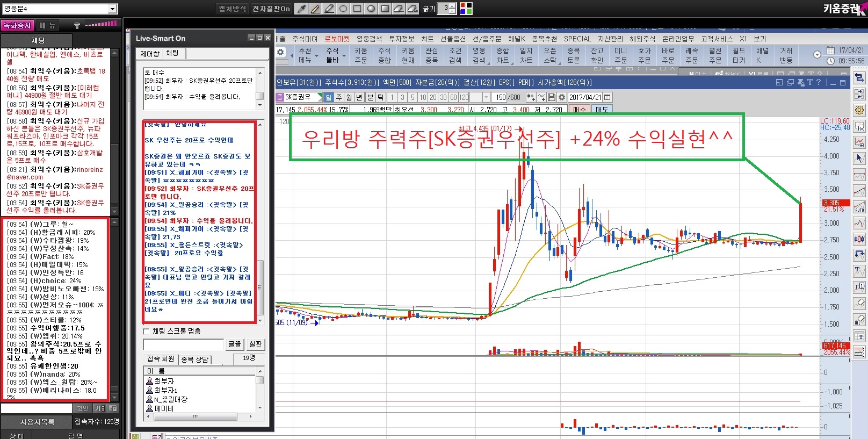868x439 pixels.
Task: Expand the round down-arrow toolbar expander
Action: click(817, 55)
